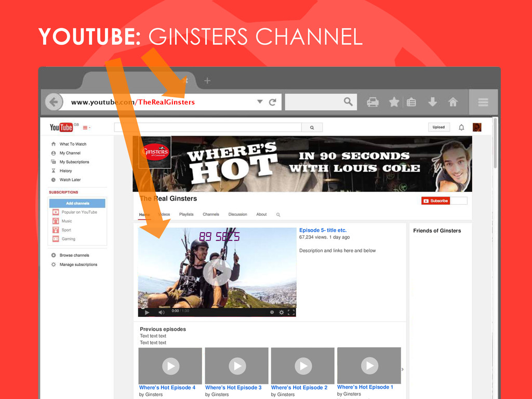Click the browser back arrow button

[x=54, y=102]
